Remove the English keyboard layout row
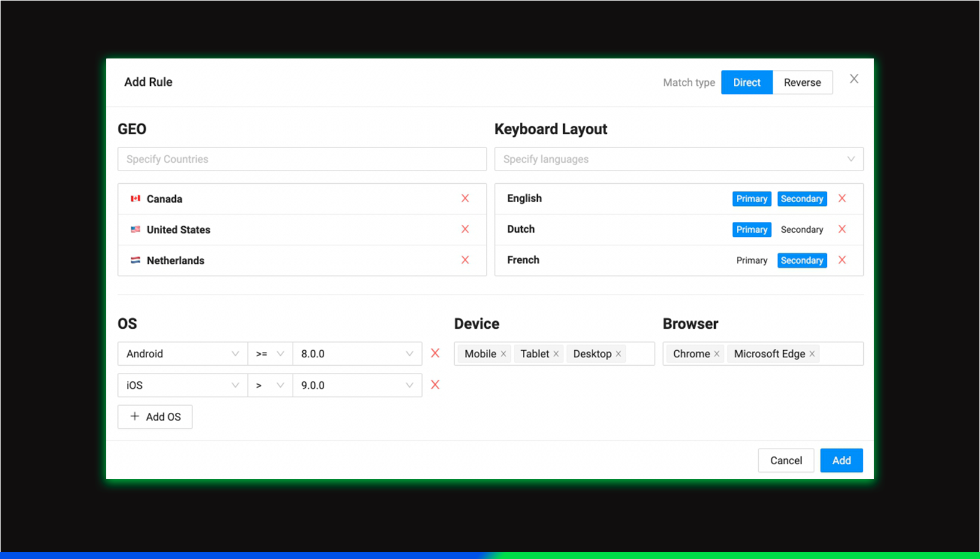 pos(842,198)
